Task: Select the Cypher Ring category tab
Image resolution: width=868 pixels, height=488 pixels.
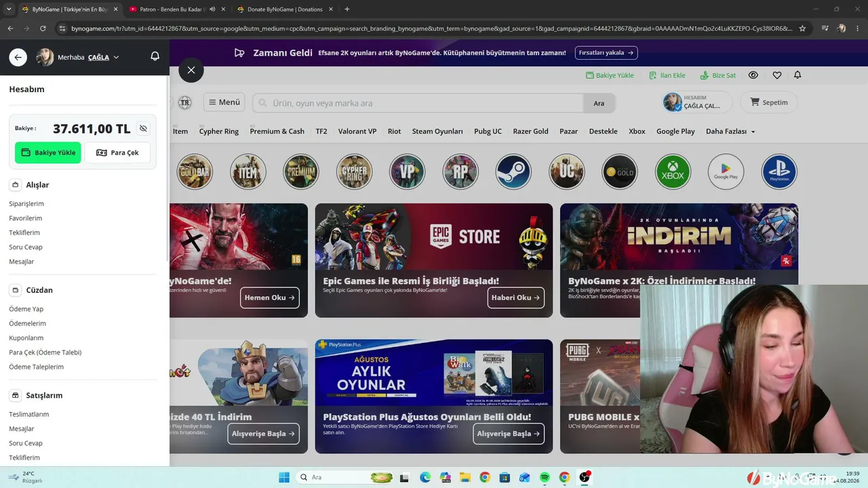Action: pyautogui.click(x=219, y=131)
